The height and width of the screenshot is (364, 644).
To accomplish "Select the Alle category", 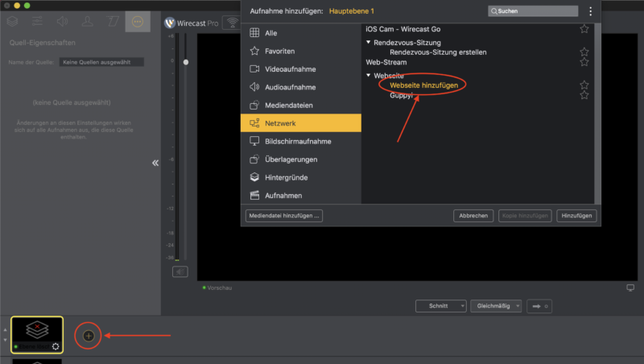I will coord(301,33).
